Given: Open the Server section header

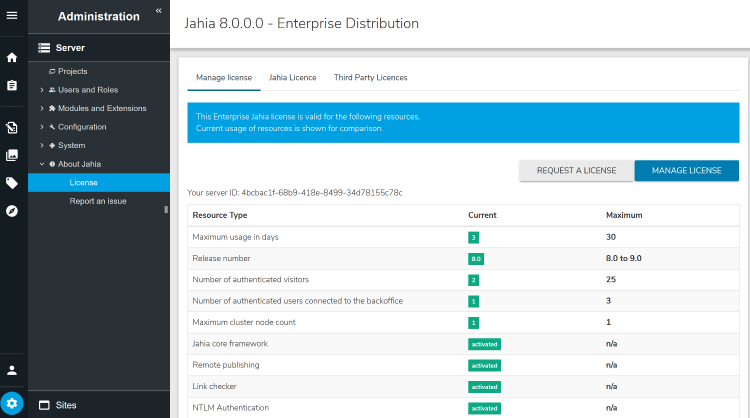Looking at the screenshot, I should coord(99,48).
